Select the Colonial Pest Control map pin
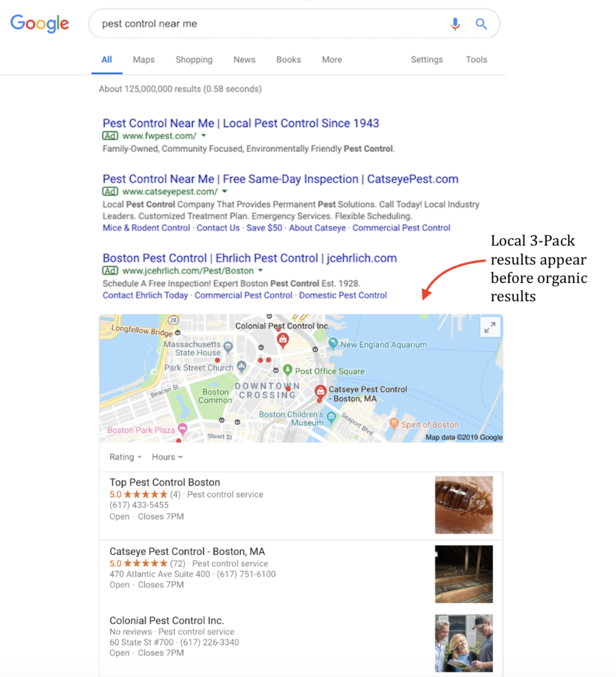The height and width of the screenshot is (677, 616). 283,341
